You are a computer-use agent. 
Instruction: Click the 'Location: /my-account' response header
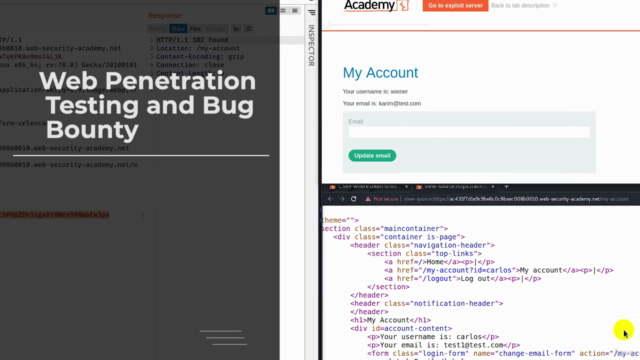coord(198,48)
